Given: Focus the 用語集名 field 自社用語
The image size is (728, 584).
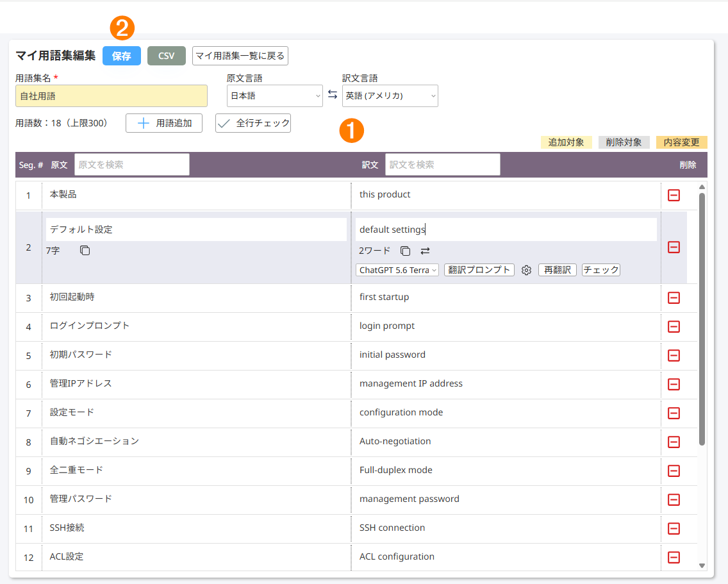Looking at the screenshot, I should click(x=112, y=96).
